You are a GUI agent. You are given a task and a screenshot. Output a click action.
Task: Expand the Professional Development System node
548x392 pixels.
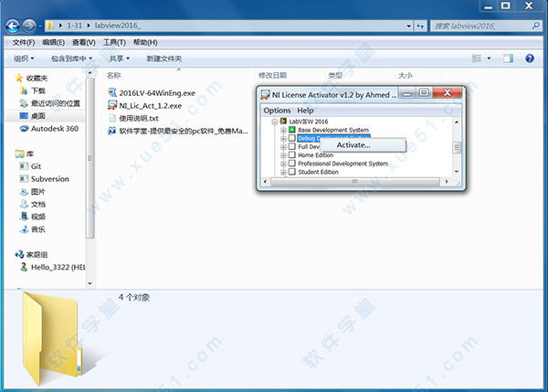pyautogui.click(x=283, y=164)
